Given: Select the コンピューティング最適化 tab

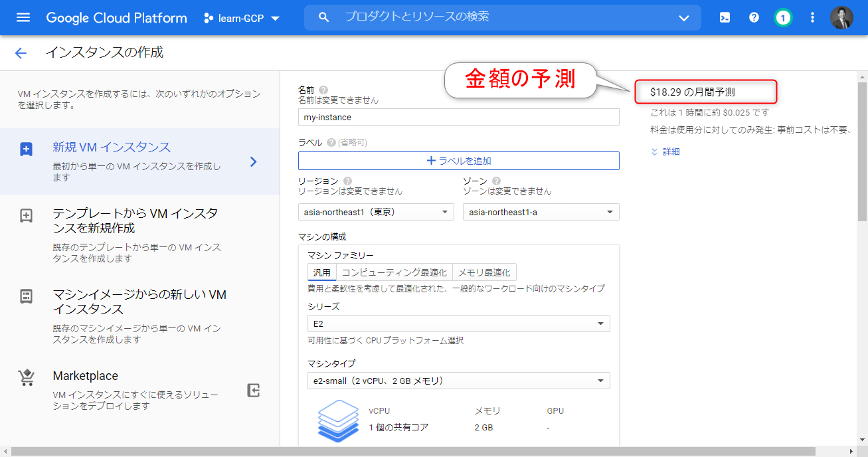Looking at the screenshot, I should [x=394, y=272].
